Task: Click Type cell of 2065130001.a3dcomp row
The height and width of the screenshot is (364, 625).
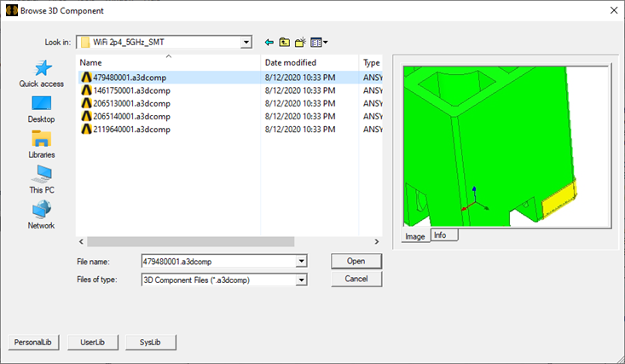Action: (x=373, y=103)
